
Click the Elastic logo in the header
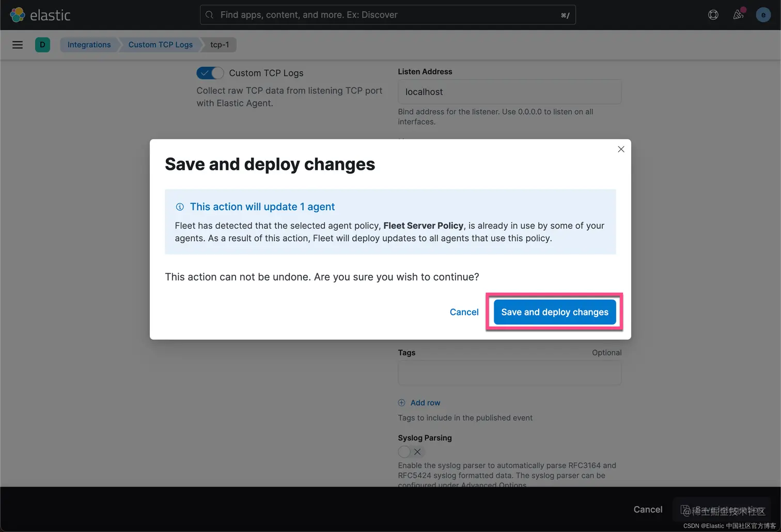coord(40,15)
